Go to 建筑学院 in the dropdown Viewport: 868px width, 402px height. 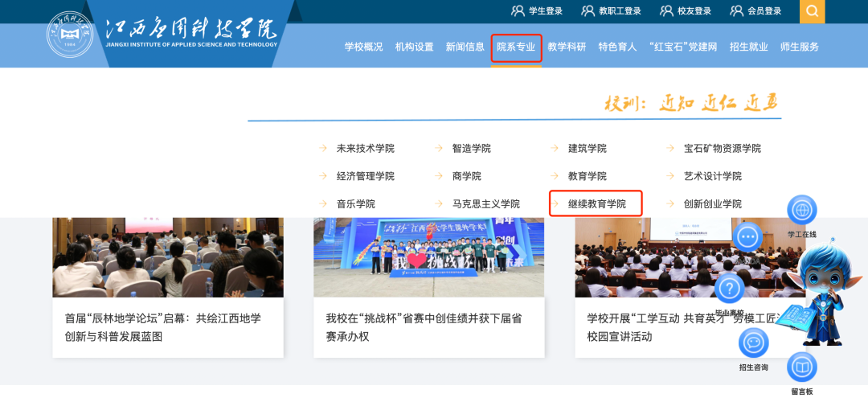(588, 149)
